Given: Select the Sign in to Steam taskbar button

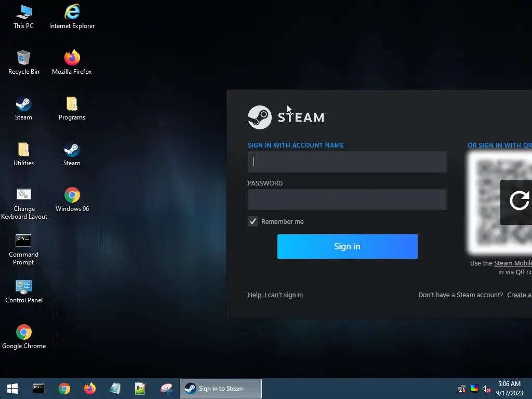Looking at the screenshot, I should 221,389.
